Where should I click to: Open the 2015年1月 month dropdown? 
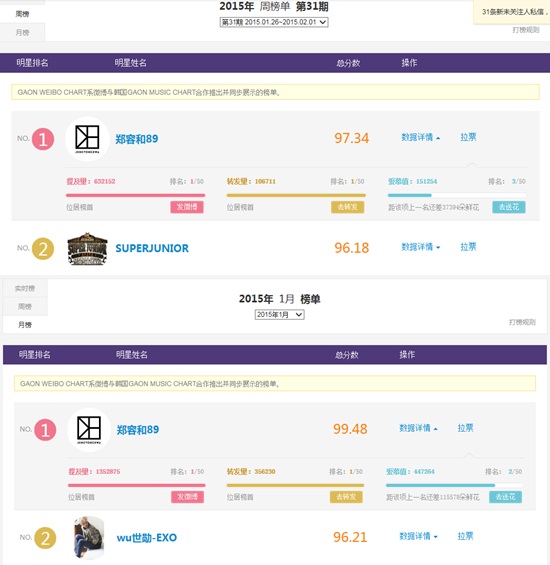click(279, 315)
